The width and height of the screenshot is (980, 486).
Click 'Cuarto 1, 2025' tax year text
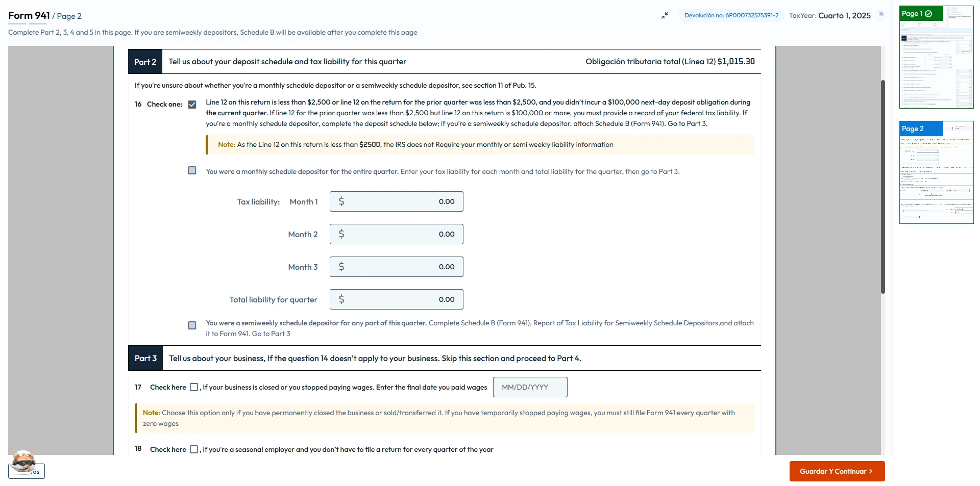844,15
